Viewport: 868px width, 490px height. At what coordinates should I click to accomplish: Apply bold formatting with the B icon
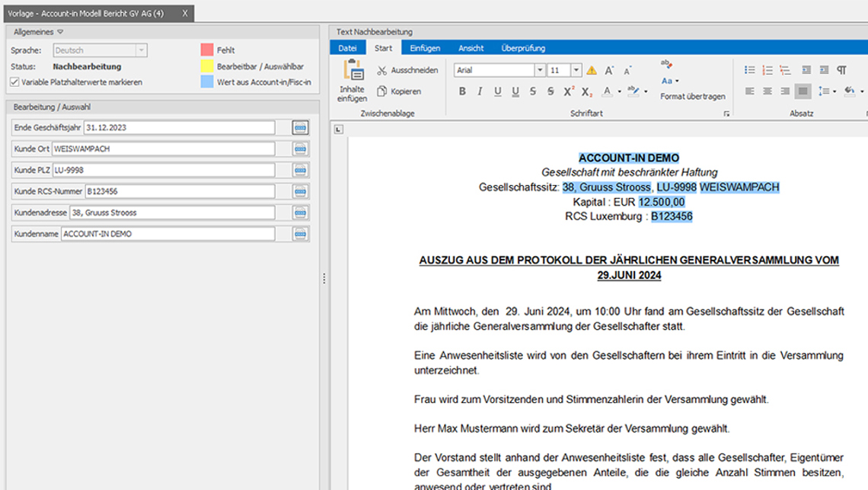462,91
